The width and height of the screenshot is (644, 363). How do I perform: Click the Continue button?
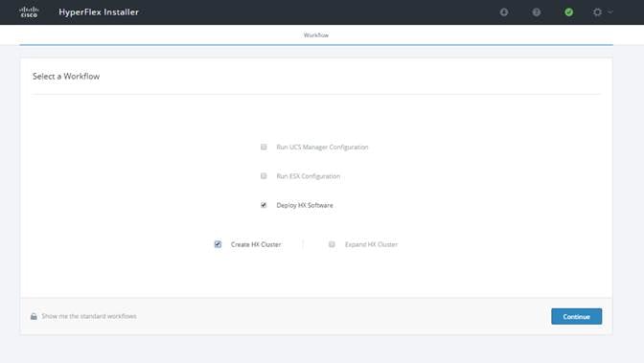tap(576, 317)
